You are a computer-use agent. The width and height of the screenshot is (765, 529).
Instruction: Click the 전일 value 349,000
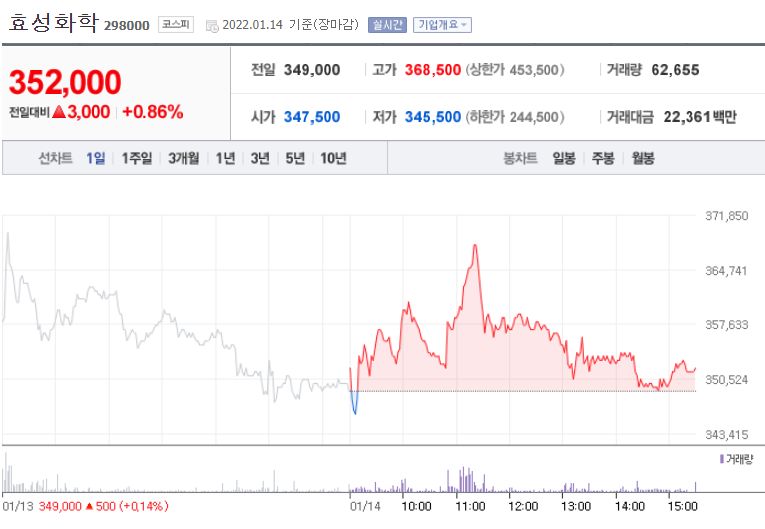pyautogui.click(x=312, y=70)
